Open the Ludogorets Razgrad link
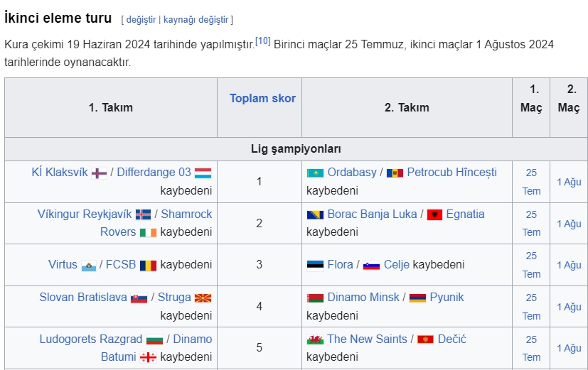Viewport: 588px width, 370px height. (x=91, y=339)
